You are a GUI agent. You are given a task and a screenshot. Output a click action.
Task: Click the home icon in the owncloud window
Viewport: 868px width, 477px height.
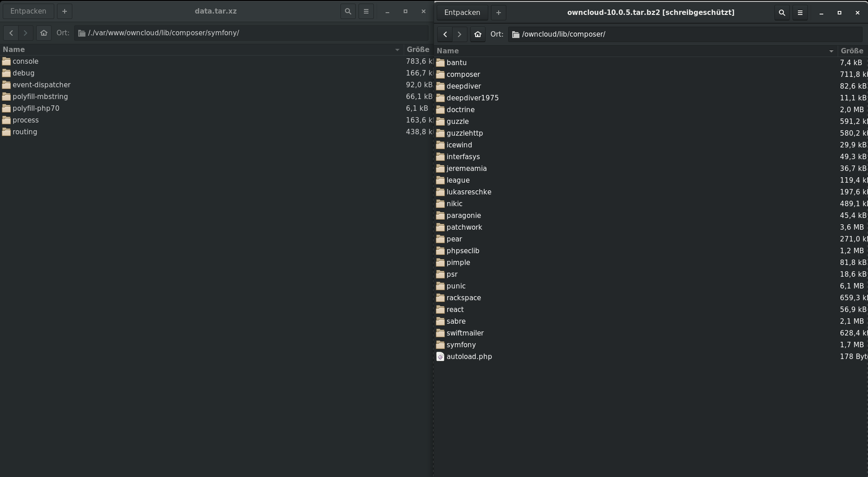[477, 34]
